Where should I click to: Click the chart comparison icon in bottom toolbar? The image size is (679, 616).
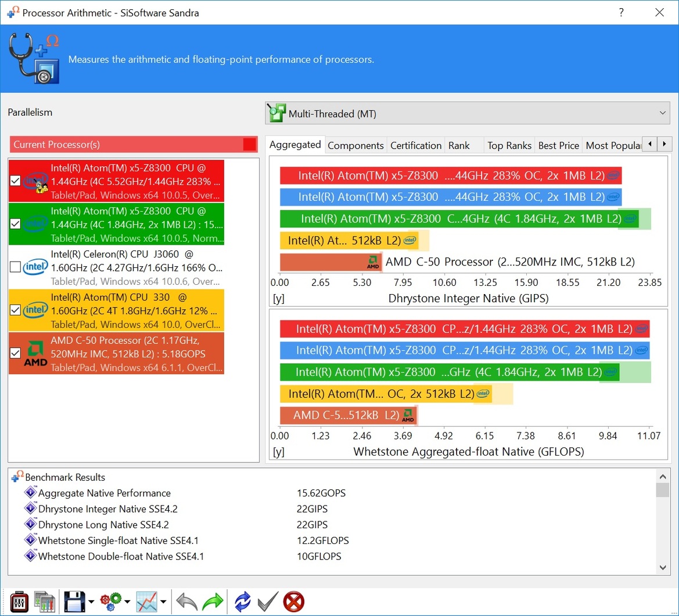tap(45, 601)
